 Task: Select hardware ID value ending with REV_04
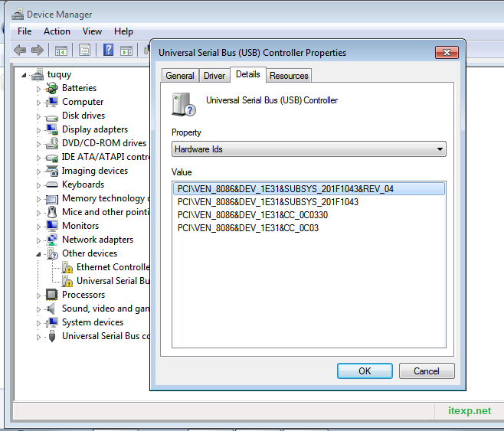[309, 189]
